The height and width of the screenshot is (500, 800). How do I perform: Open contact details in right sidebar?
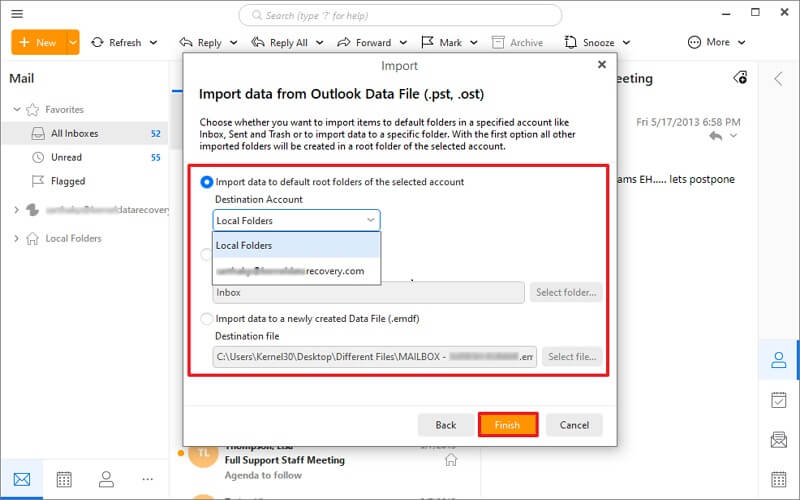[779, 360]
